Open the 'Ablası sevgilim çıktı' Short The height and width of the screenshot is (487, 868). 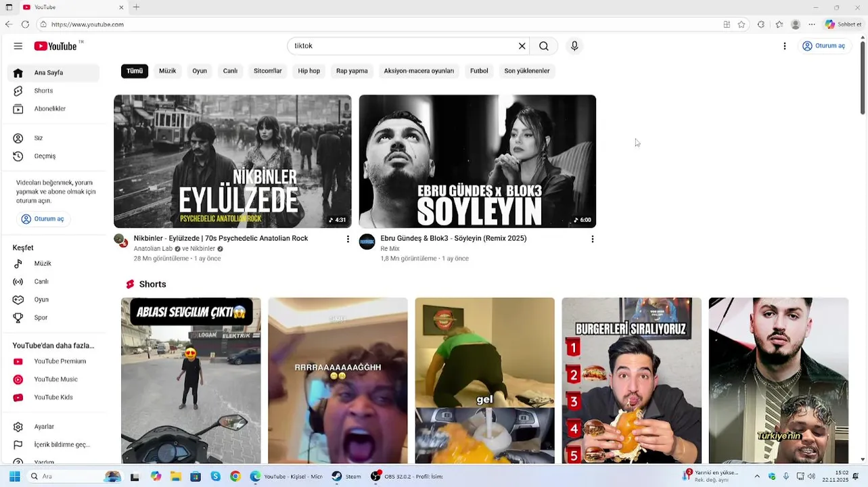coord(191,380)
